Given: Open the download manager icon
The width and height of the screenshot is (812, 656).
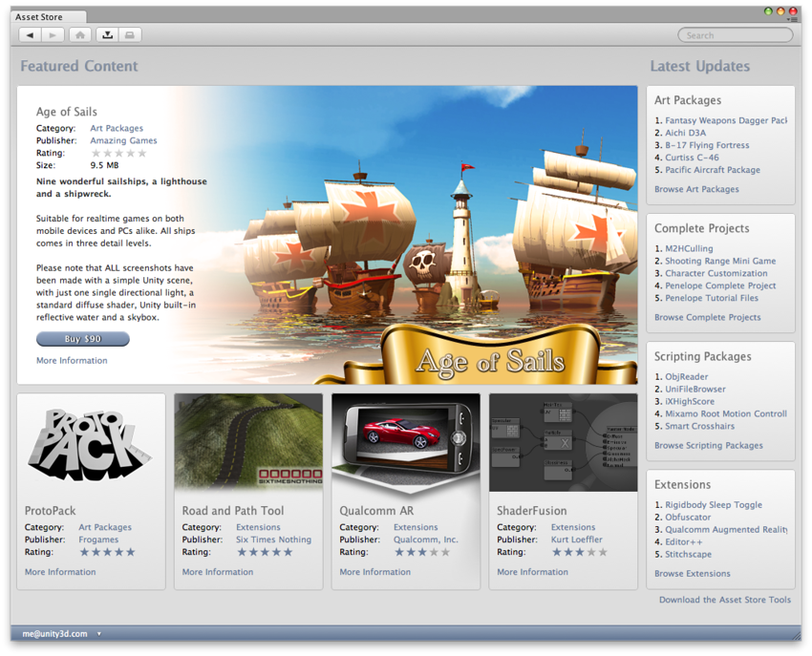Looking at the screenshot, I should [x=108, y=34].
